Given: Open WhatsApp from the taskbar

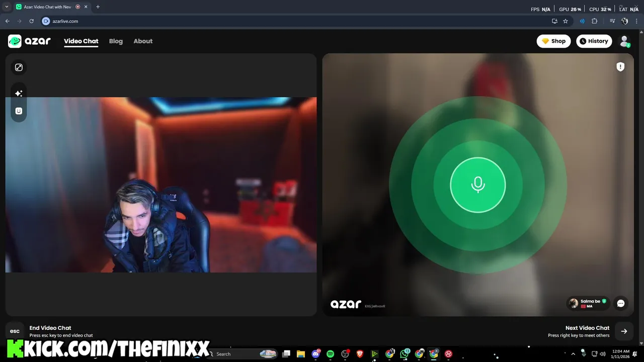Looking at the screenshot, I should point(405,354).
